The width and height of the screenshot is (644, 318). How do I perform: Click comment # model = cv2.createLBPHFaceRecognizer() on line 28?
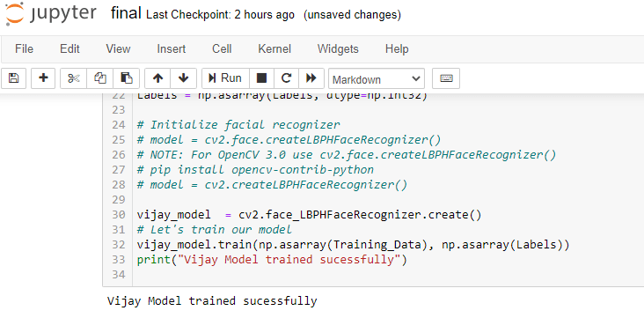click(273, 185)
